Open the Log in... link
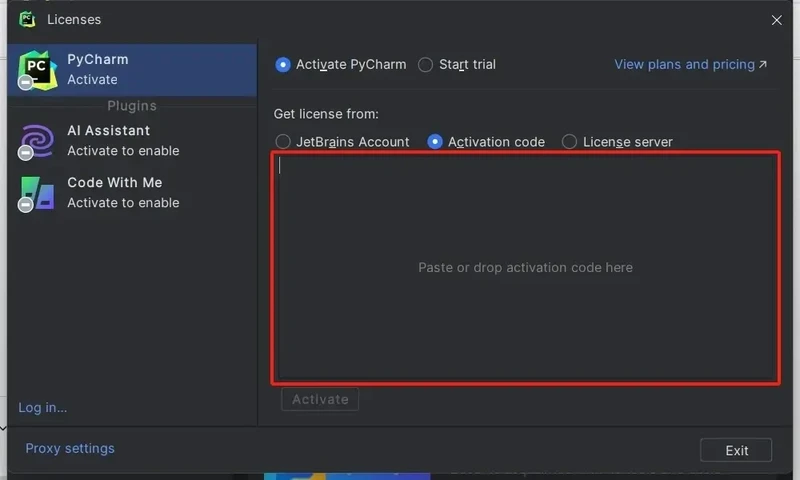800x480 pixels. (43, 407)
